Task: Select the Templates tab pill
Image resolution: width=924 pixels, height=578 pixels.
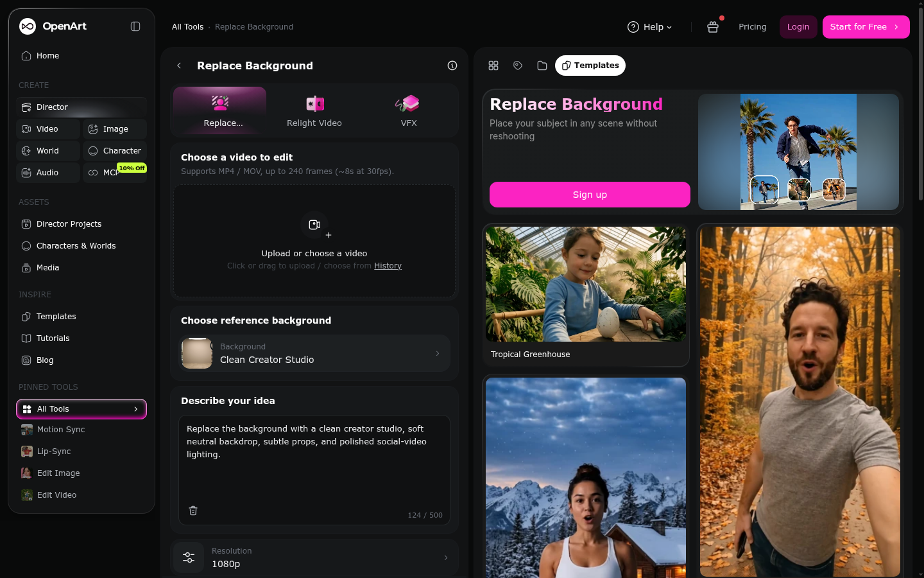Action: [590, 66]
